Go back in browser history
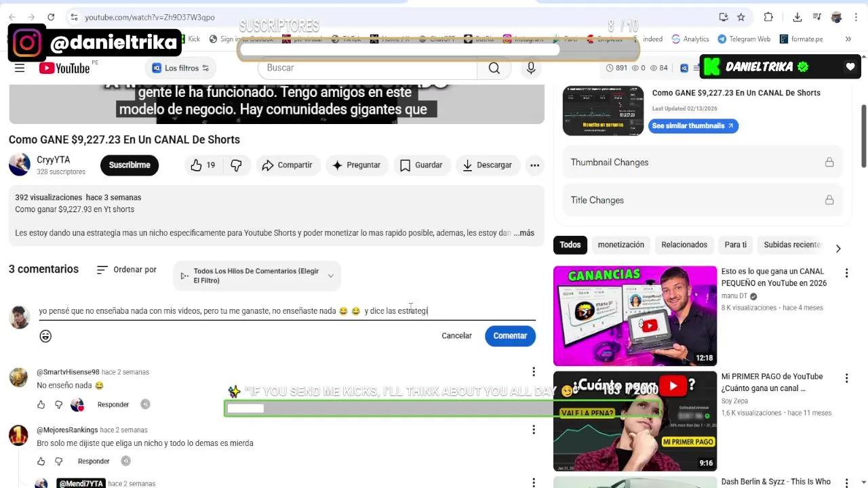Image resolution: width=868 pixels, height=488 pixels. [12, 17]
